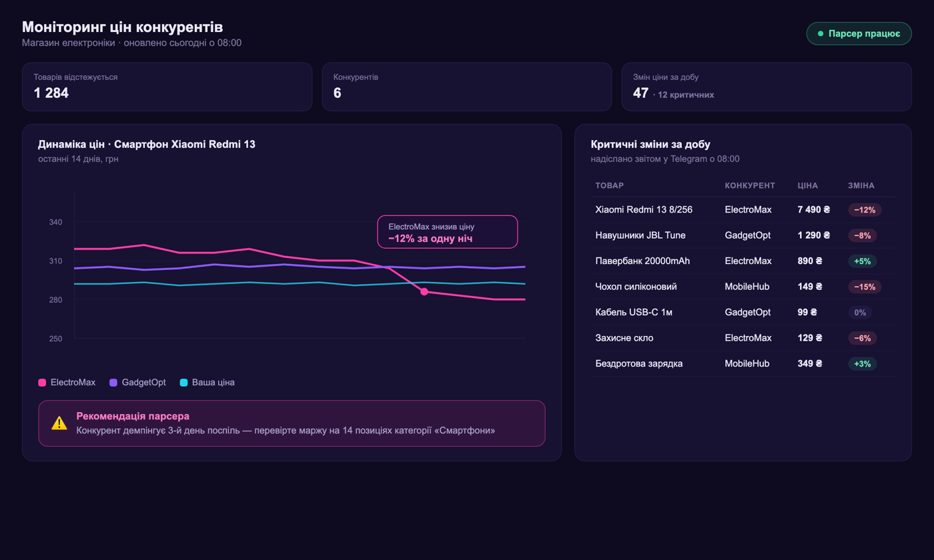Click the 0% badge for Кабель USB-C

[860, 312]
